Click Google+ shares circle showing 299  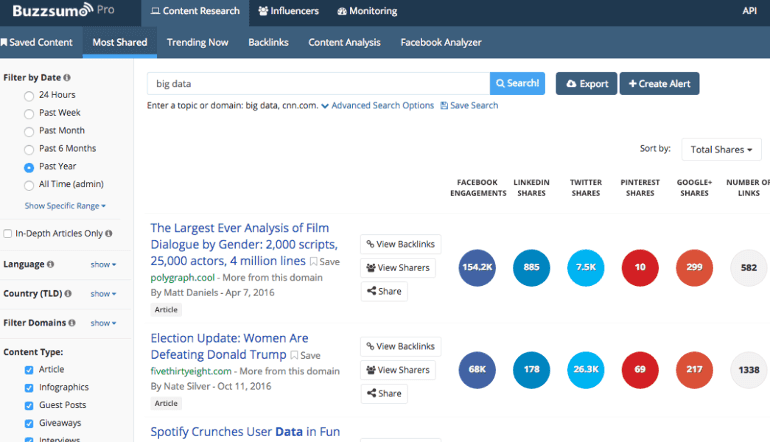tap(694, 268)
